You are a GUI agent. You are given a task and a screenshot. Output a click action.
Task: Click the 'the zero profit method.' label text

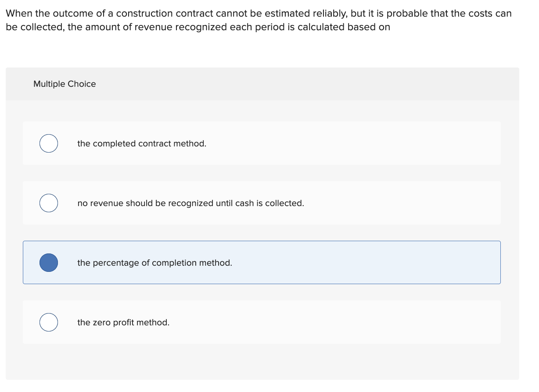coord(123,322)
